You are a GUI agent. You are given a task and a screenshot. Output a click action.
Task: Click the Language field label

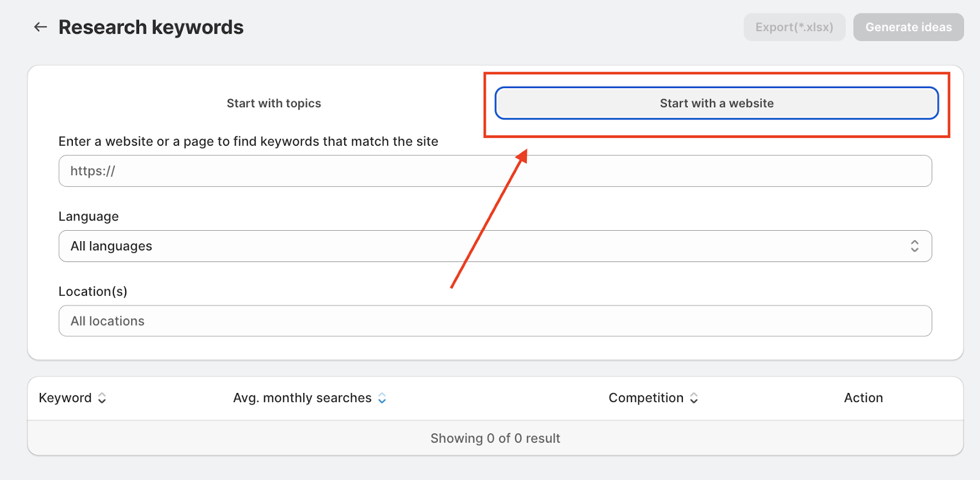pos(89,217)
